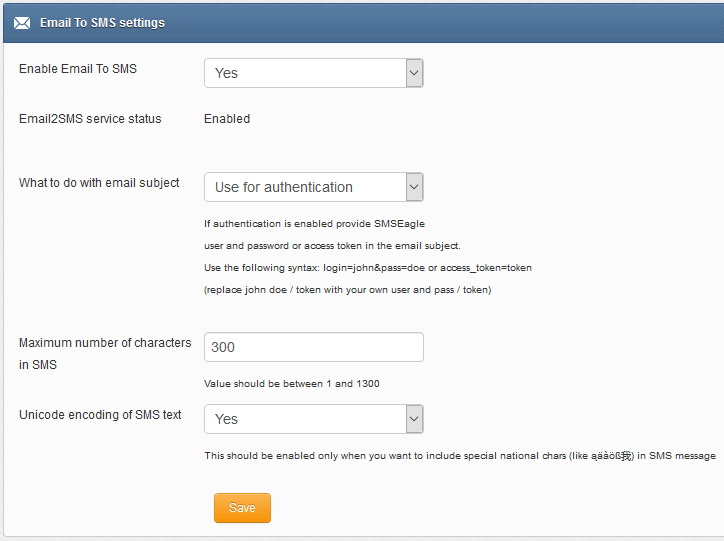This screenshot has width=724, height=541.
Task: Click the What to do with email subject label
Action: (99, 183)
